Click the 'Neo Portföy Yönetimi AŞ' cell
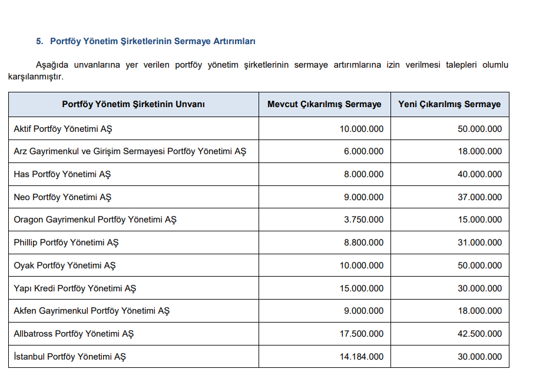The width and height of the screenshot is (533, 392). click(x=62, y=197)
